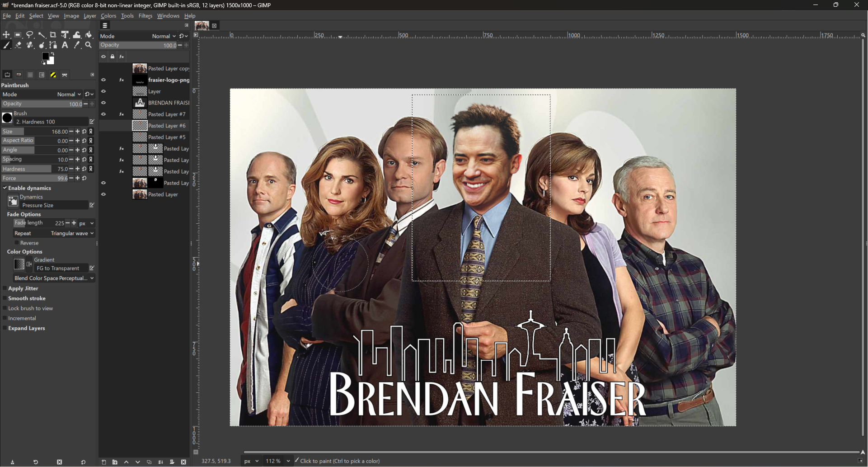This screenshot has height=467, width=868.
Task: Open the paintbrush mode group switcher
Action: (x=89, y=94)
